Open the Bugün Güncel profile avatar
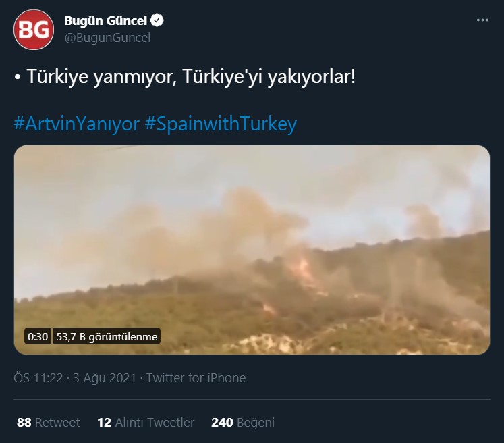This screenshot has height=443, width=504. (x=34, y=30)
